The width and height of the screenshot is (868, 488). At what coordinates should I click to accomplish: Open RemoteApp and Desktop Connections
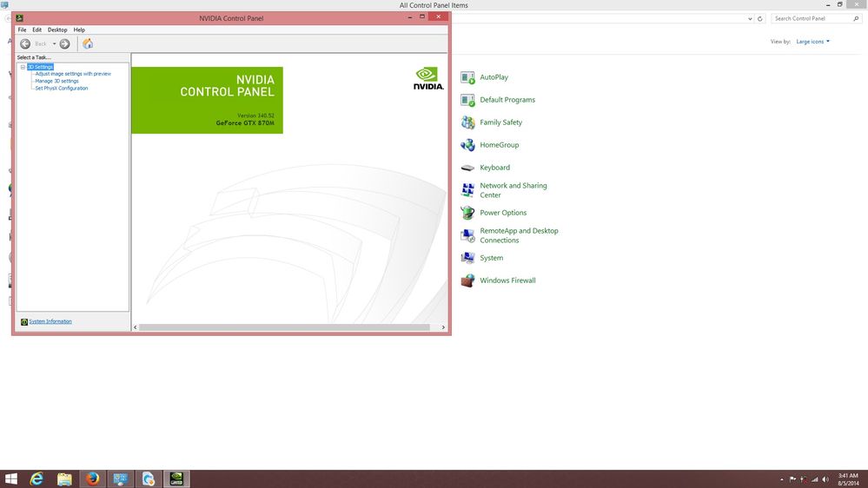tap(520, 235)
